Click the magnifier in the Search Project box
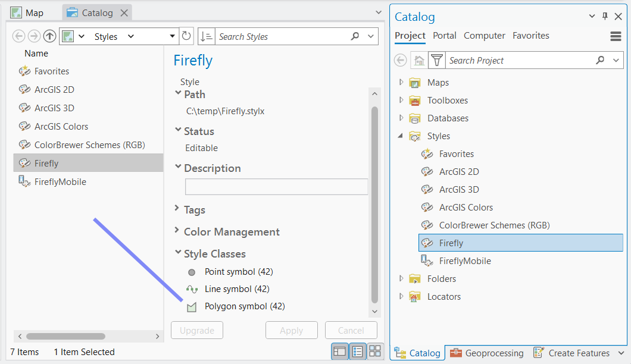Viewport: 631px width, 364px height. (x=601, y=60)
